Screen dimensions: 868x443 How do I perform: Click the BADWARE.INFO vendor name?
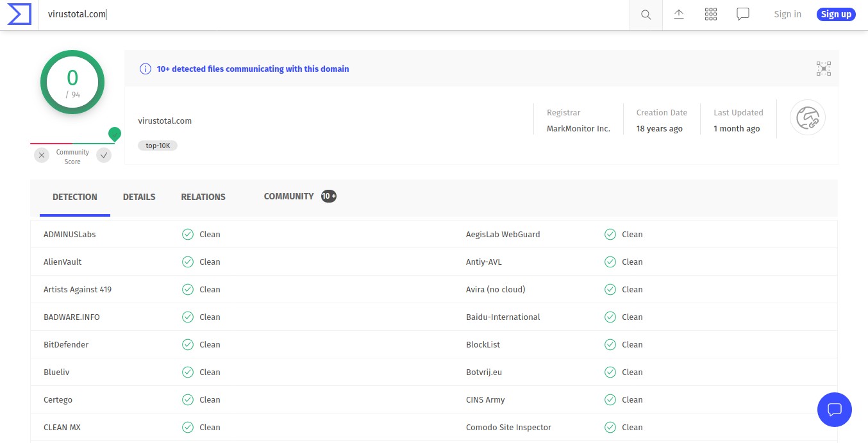click(72, 317)
